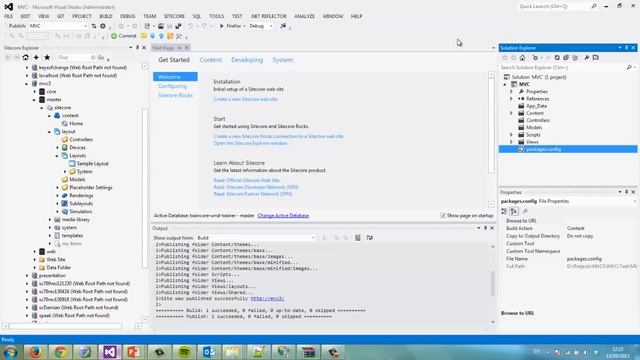Click the Commit button in the toolbar
The image size is (640, 360).
124,36
